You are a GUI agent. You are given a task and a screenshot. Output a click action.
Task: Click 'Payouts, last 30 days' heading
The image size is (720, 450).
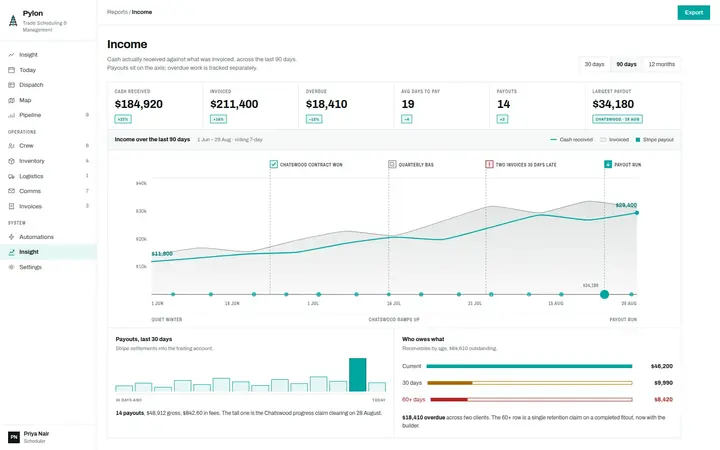(x=144, y=339)
